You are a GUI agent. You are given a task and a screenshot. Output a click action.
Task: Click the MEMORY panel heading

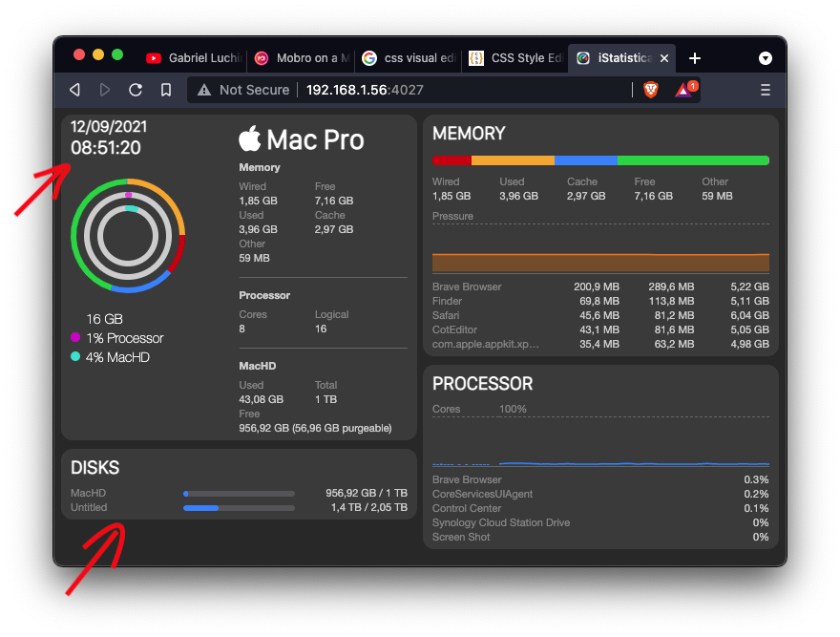click(469, 134)
